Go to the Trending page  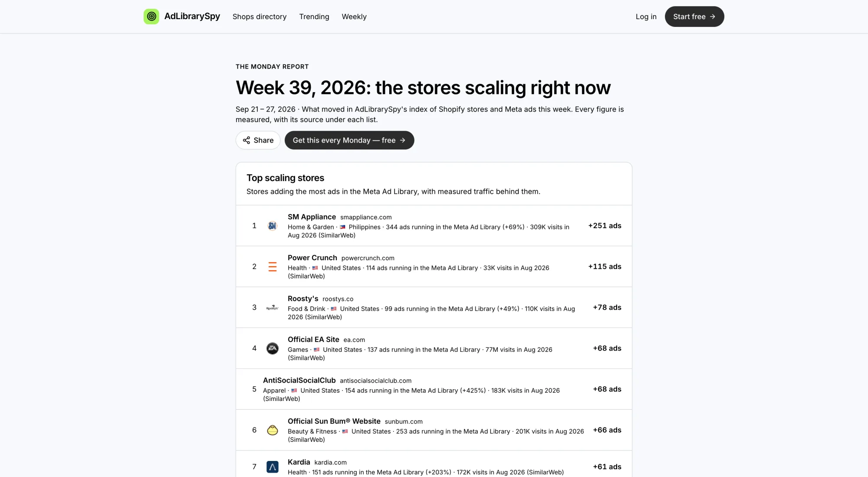coord(314,17)
